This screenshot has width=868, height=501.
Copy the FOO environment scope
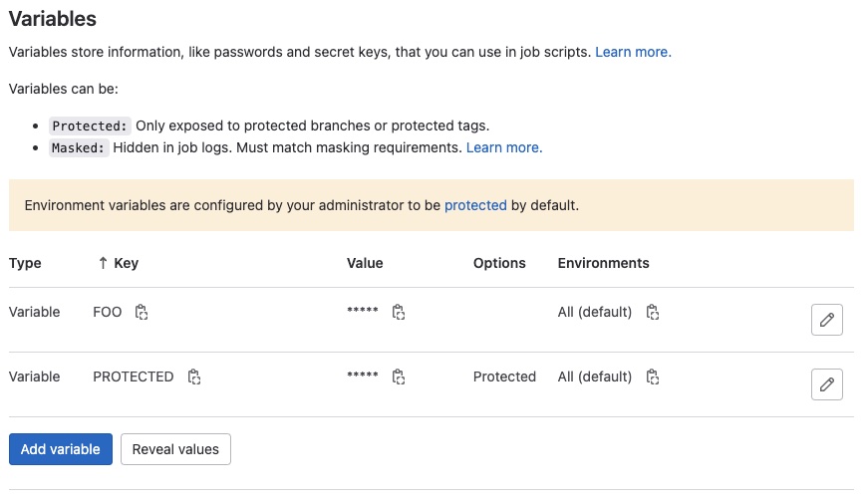[x=653, y=313]
